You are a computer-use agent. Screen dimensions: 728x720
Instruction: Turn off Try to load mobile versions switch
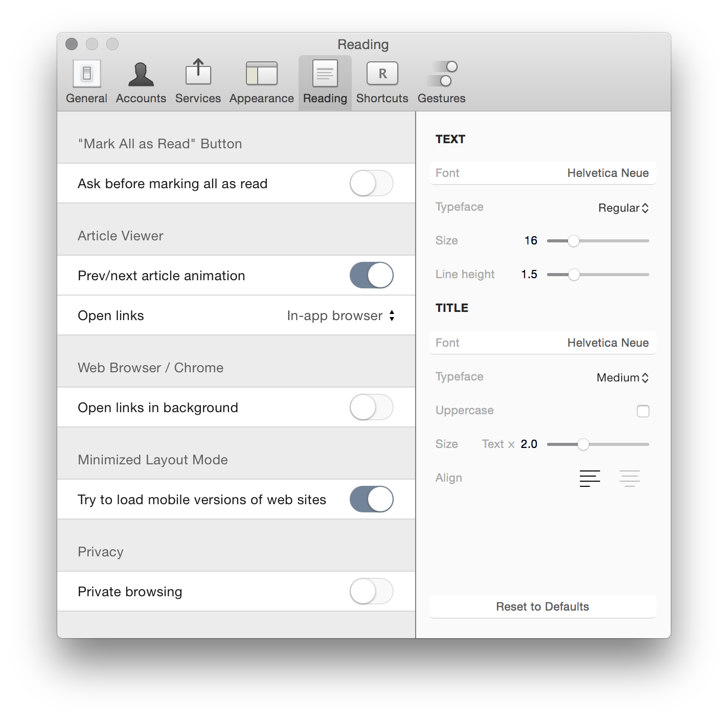point(372,500)
